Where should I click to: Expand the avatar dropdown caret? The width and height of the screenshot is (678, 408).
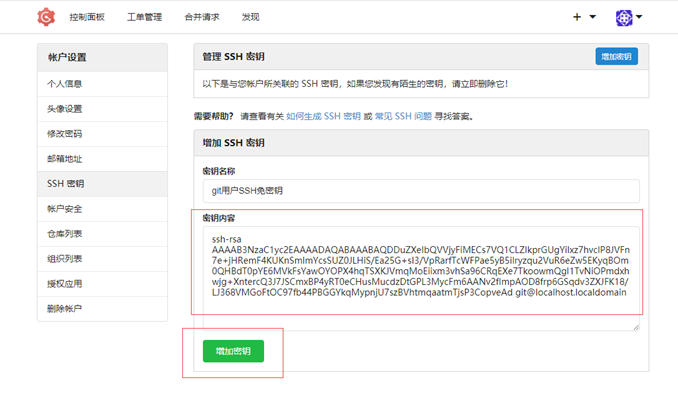[639, 17]
